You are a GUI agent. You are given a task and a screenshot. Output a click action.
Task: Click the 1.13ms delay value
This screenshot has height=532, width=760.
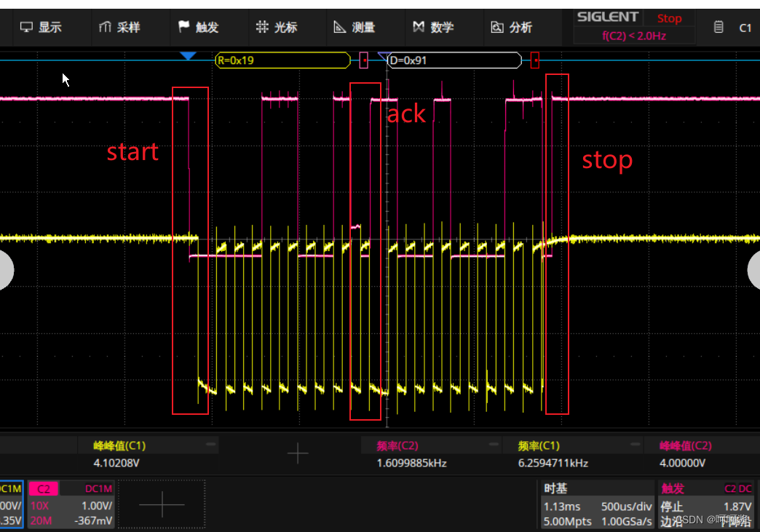(x=562, y=507)
